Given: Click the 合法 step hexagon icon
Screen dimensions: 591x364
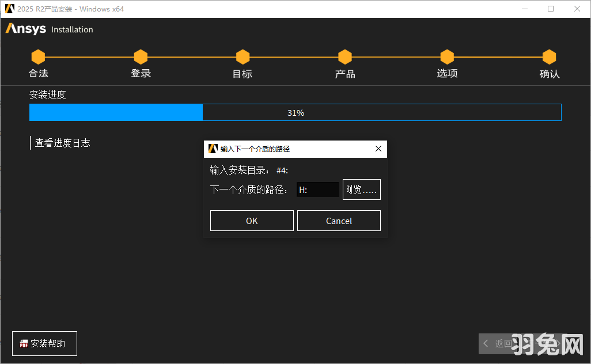Looking at the screenshot, I should (38, 56).
